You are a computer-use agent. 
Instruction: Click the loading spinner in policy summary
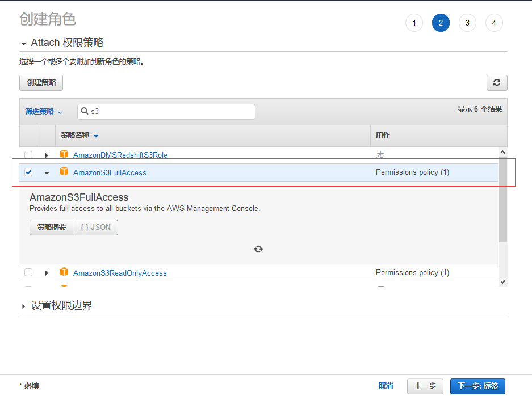[x=258, y=249]
